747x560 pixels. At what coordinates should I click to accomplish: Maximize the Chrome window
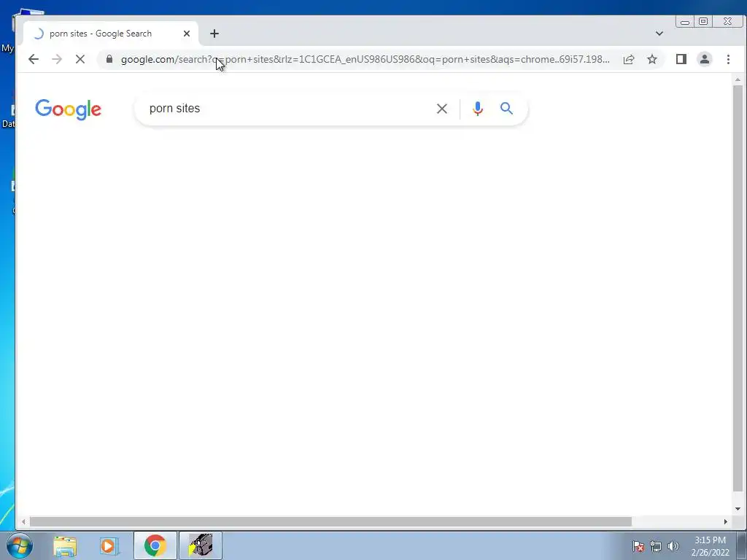click(x=703, y=21)
